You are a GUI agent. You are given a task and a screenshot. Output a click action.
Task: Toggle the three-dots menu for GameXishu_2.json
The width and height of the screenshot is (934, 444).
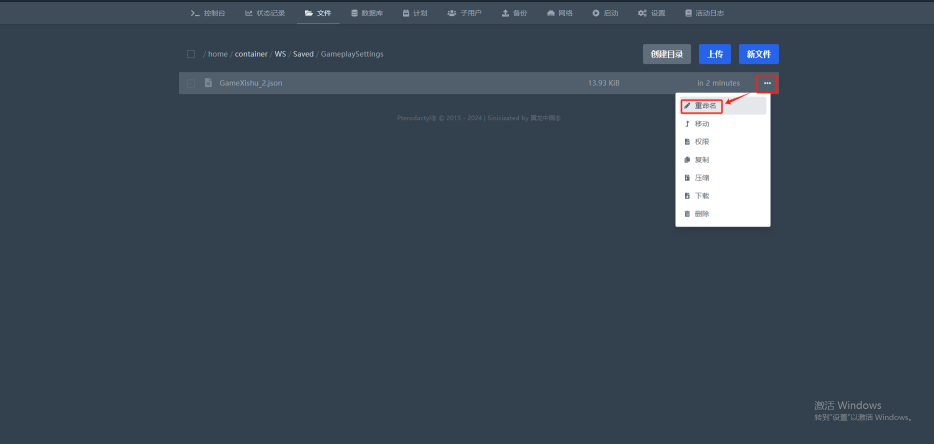coord(767,83)
